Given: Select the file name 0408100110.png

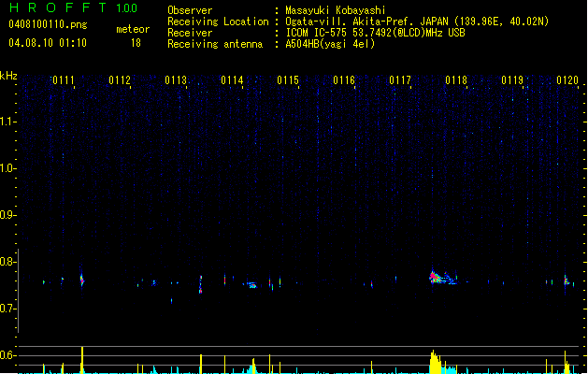Looking at the screenshot, I should click(48, 24).
